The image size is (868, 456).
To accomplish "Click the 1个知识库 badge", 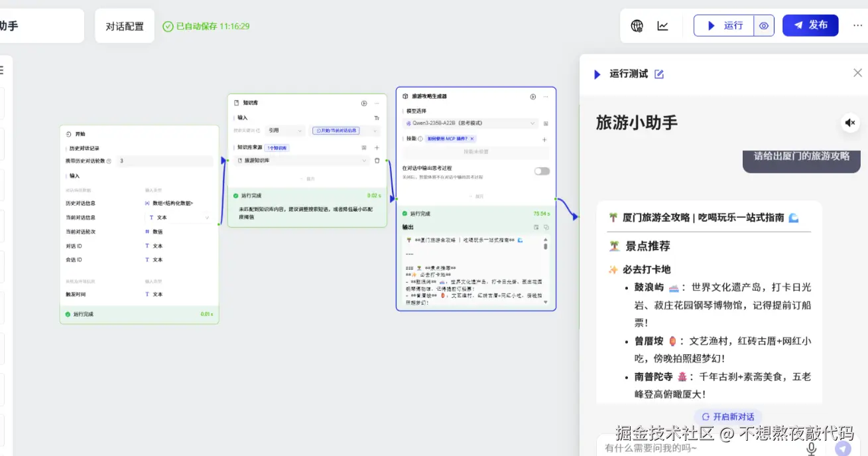I will [x=277, y=147].
